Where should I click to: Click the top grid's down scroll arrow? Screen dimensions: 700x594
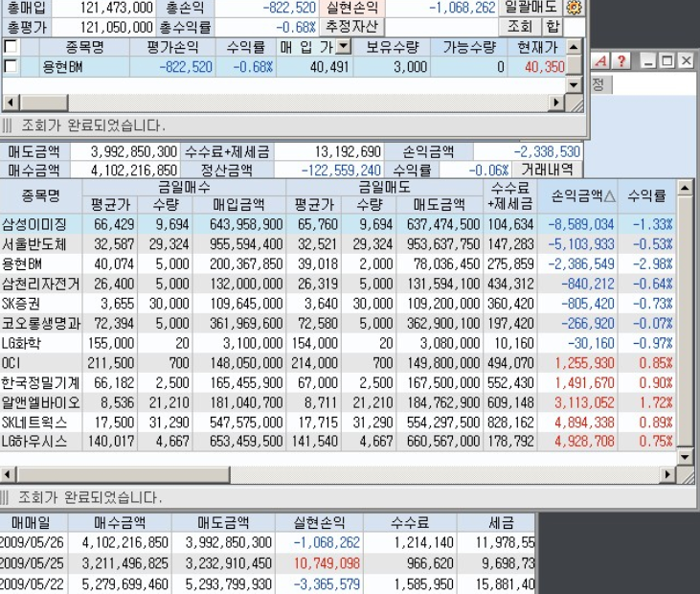tap(575, 84)
